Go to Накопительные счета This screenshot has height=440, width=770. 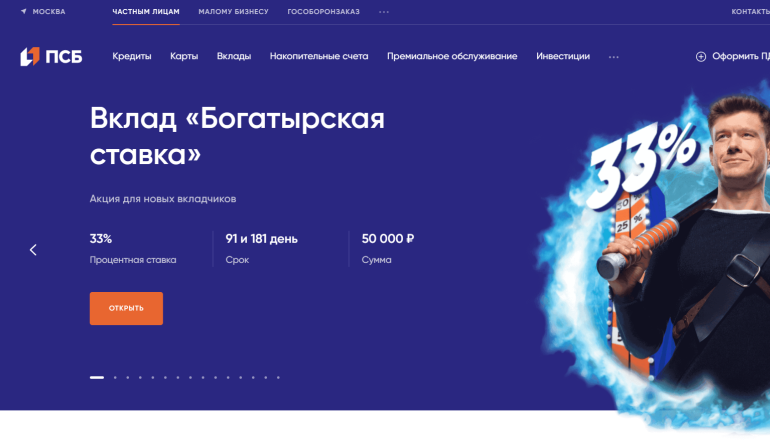tap(319, 56)
